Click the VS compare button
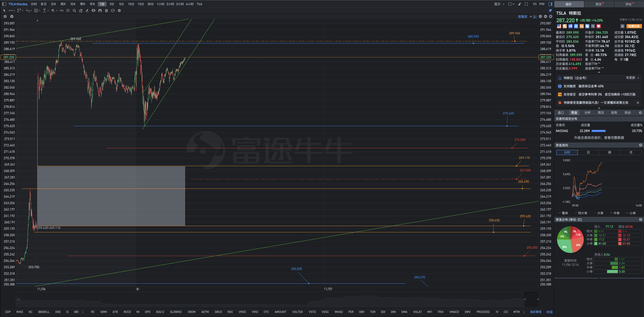 tap(535, 4)
